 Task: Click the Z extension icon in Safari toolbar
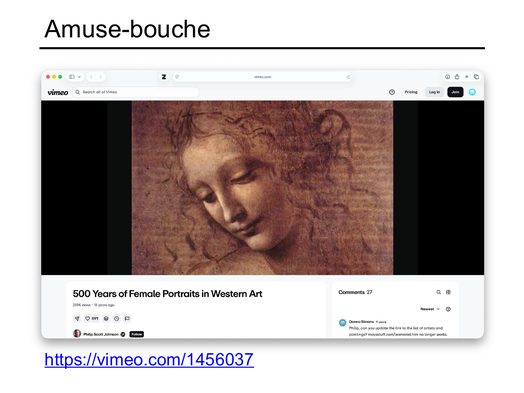(x=164, y=77)
